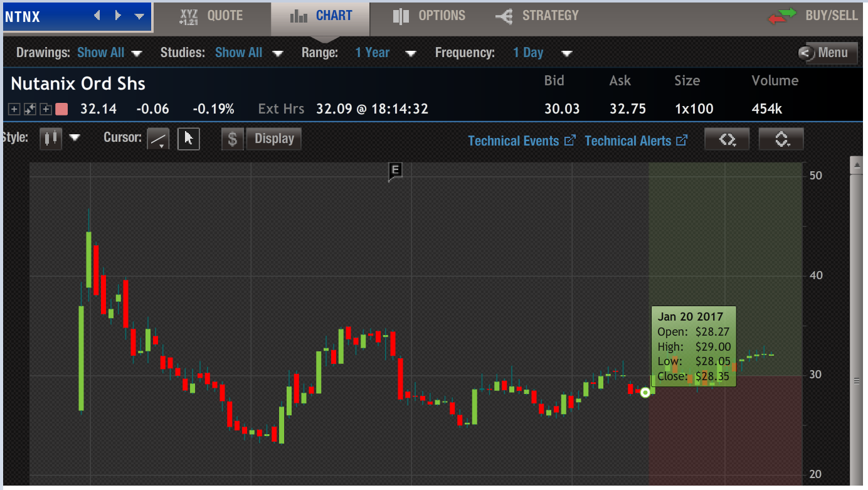Open the Style dropdown arrow
The image size is (868, 490).
click(75, 139)
